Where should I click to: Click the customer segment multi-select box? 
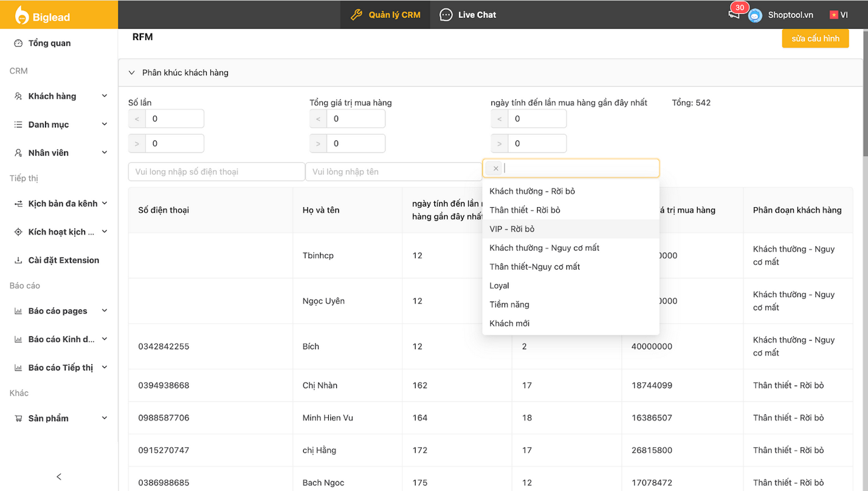(571, 168)
